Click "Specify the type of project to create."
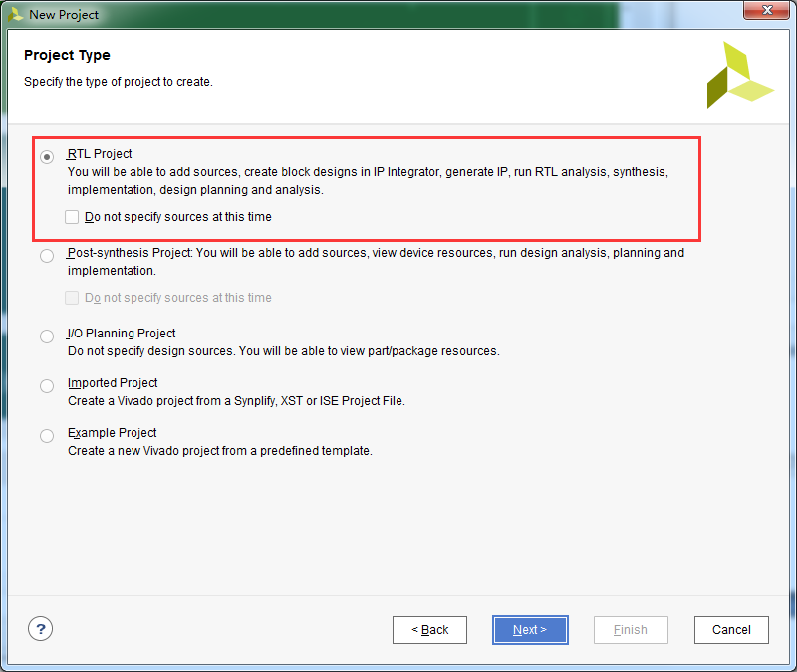 click(x=119, y=82)
